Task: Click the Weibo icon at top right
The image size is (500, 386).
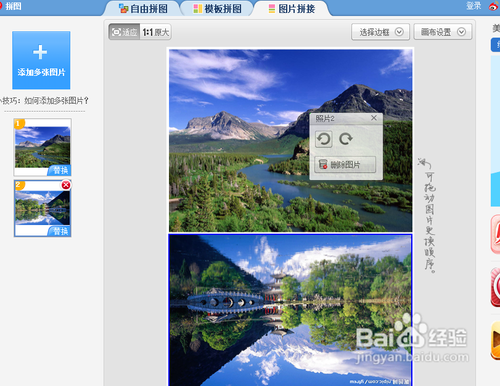Action: point(494,6)
